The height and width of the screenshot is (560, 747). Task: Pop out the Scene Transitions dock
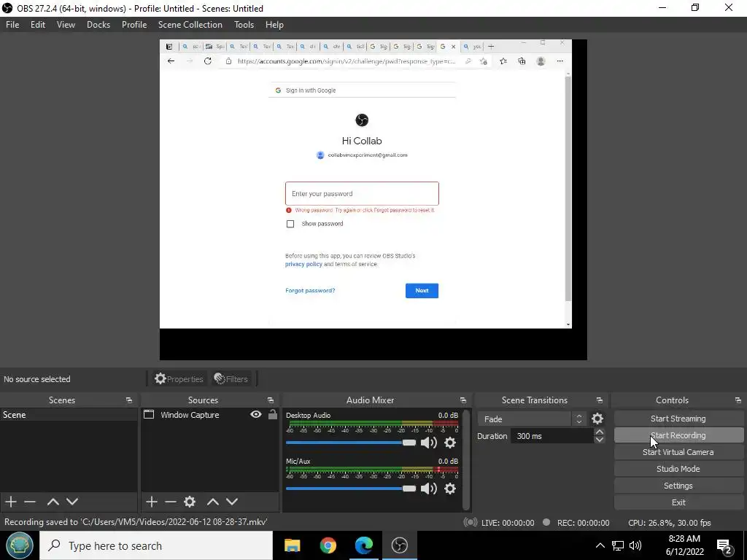coord(600,400)
